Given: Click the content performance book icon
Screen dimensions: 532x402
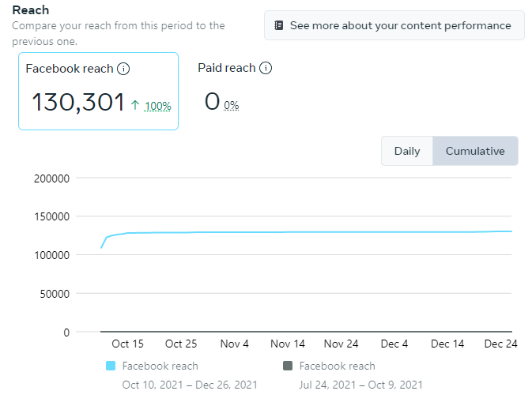Looking at the screenshot, I should click(x=278, y=25).
